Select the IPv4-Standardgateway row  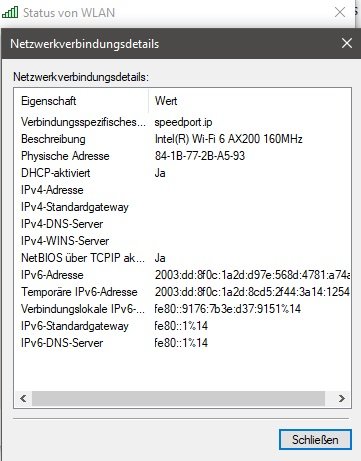182,207
